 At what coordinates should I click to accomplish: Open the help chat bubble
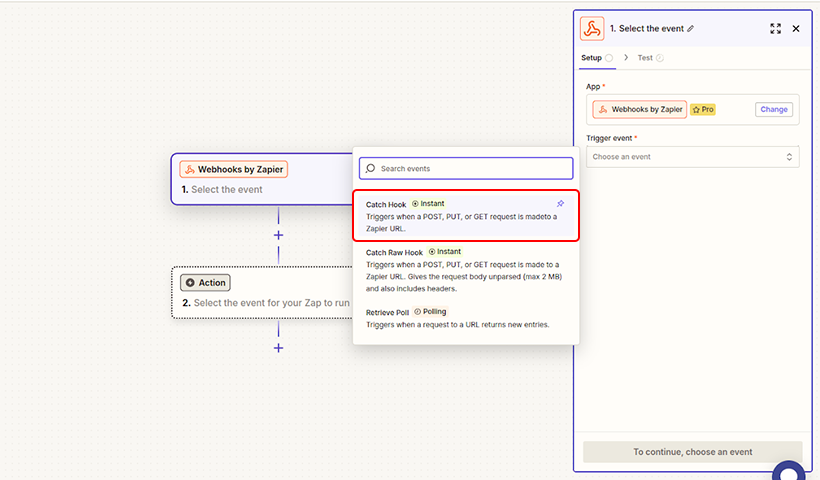point(789,470)
